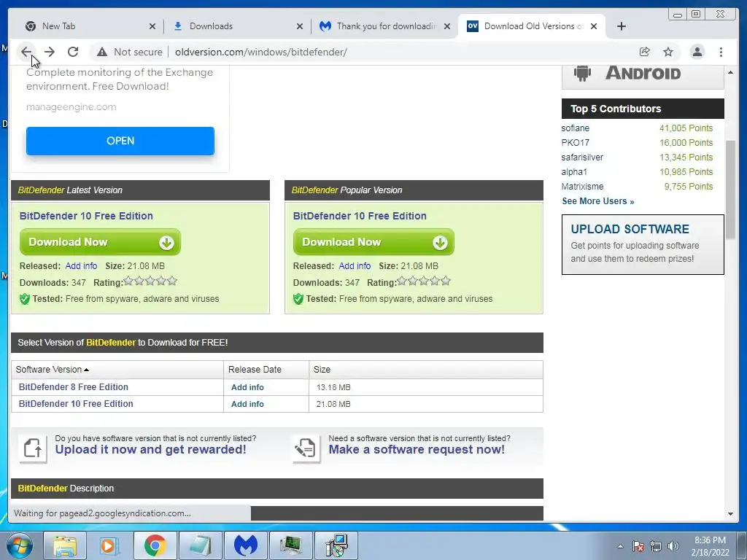Click See More Users link

[598, 201]
